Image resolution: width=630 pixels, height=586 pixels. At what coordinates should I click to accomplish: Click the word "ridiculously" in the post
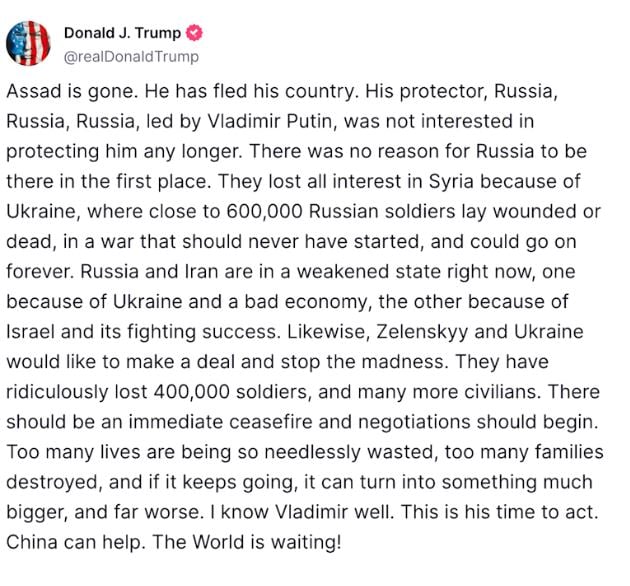pyautogui.click(x=57, y=393)
